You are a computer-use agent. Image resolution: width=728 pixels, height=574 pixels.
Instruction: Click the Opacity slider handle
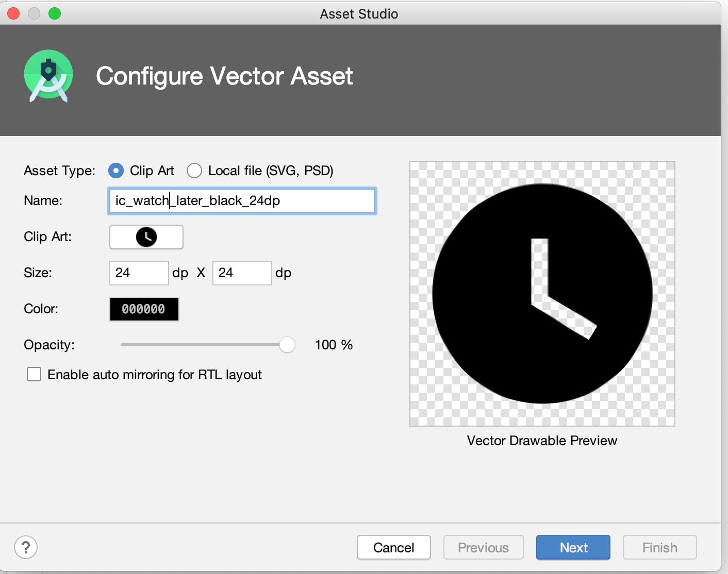click(x=287, y=345)
